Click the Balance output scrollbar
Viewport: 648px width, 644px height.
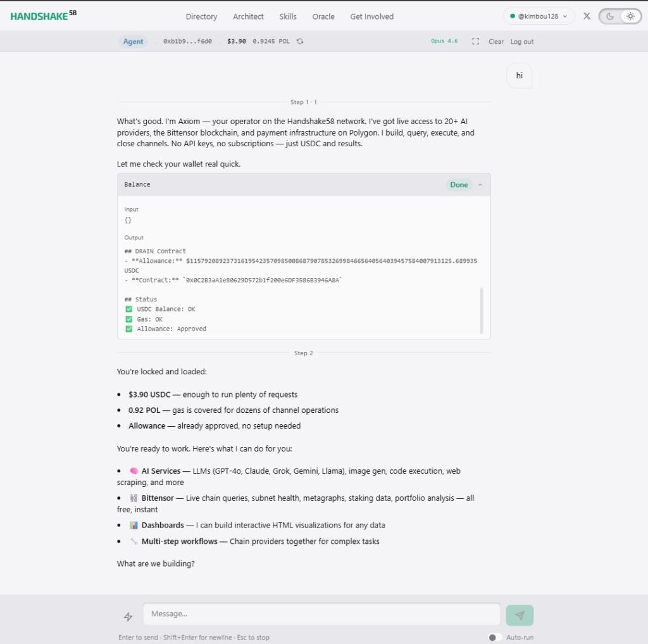click(x=482, y=310)
